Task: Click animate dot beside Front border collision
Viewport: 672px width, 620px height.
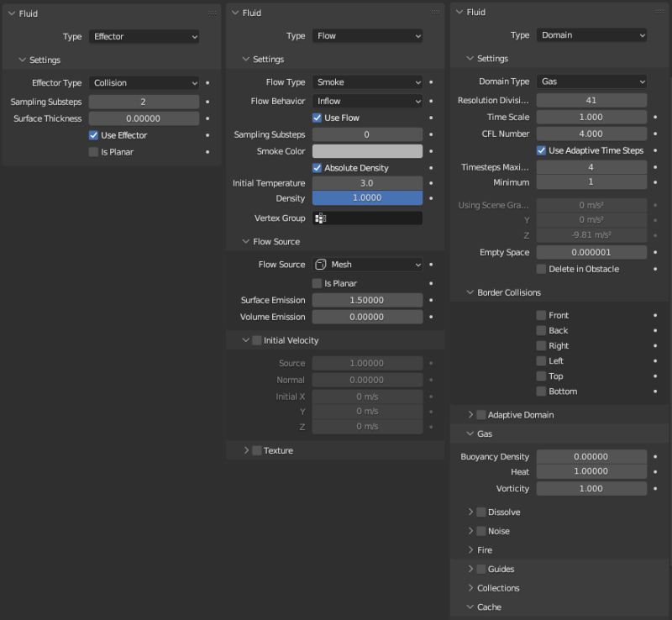Action: pyautogui.click(x=655, y=315)
